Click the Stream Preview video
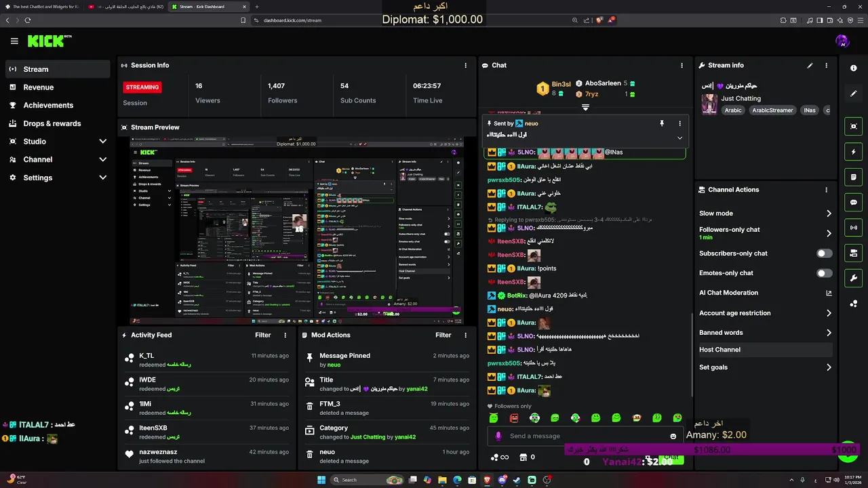868x488 pixels. [x=296, y=230]
